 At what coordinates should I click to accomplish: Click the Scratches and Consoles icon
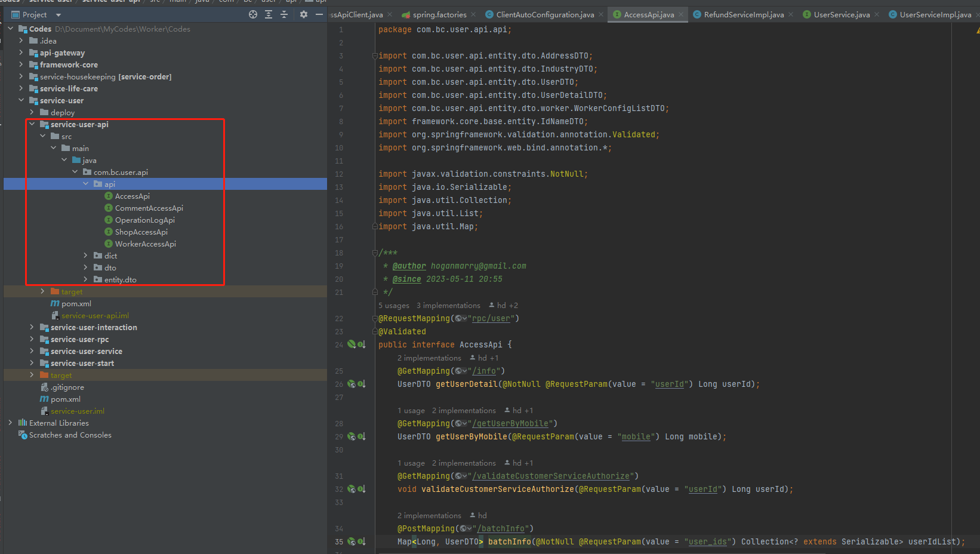23,435
